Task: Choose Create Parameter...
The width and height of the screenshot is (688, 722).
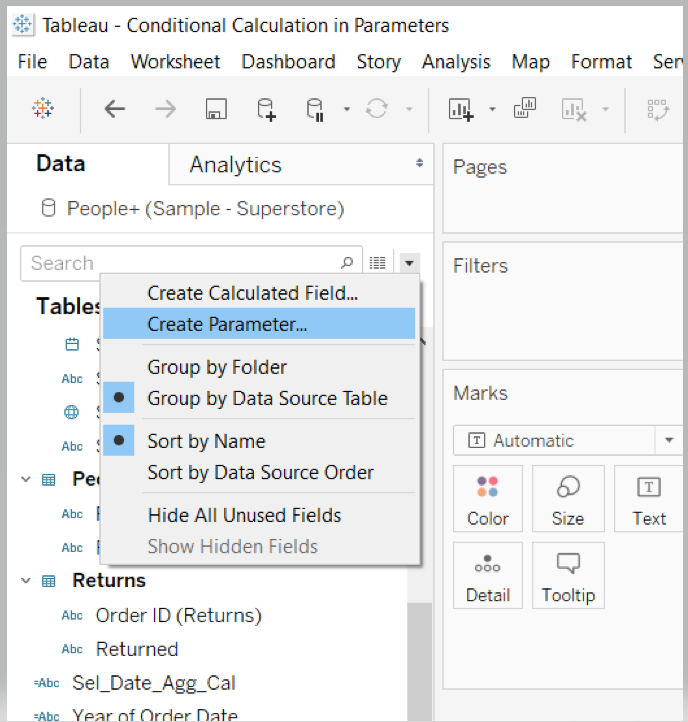Action: coord(259,324)
